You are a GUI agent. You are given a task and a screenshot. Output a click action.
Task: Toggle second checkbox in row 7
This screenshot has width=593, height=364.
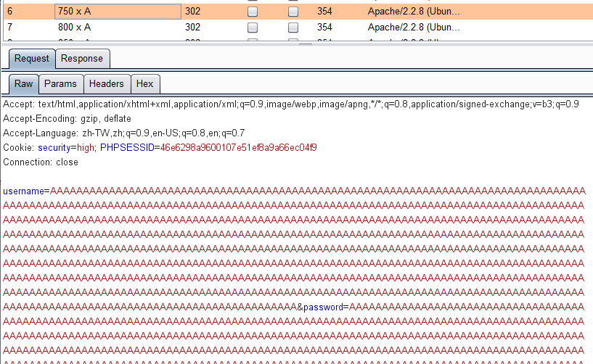click(293, 28)
